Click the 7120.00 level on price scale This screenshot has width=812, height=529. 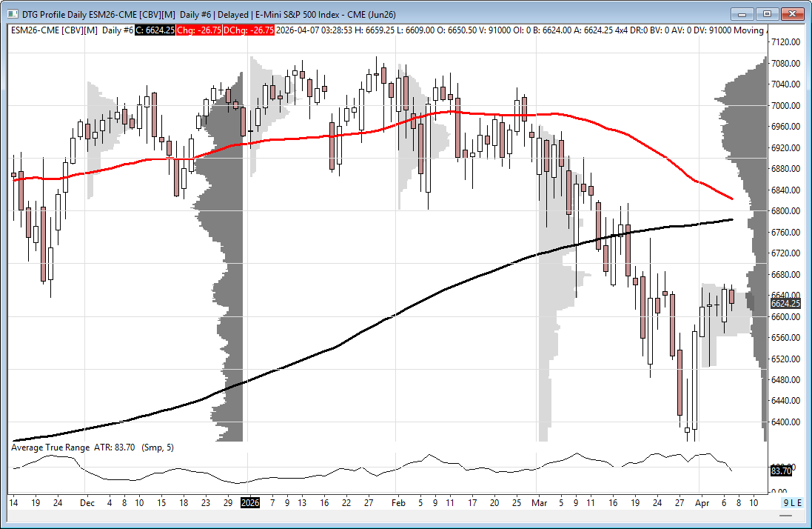pyautogui.click(x=785, y=42)
